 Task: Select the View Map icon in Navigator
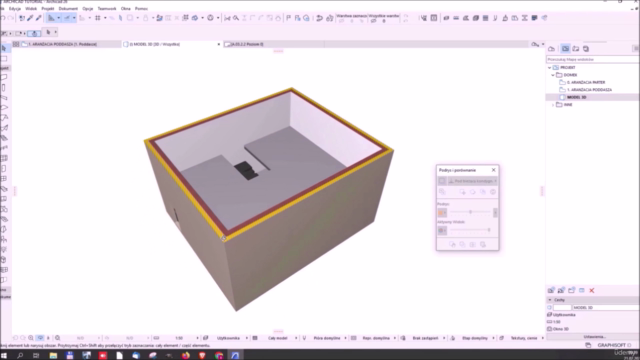[565, 49]
